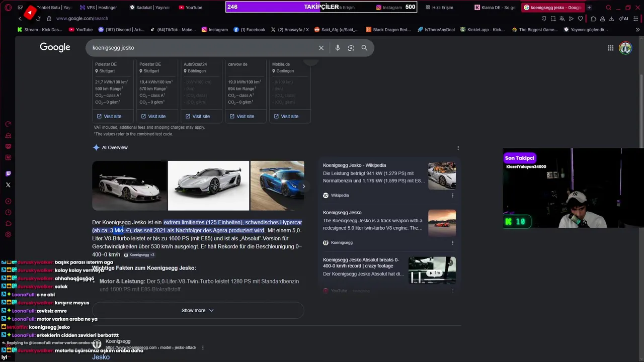Image resolution: width=644 pixels, height=362 pixels.
Task: Visit site for the AutoScout24 card
Action: [x=198, y=116]
